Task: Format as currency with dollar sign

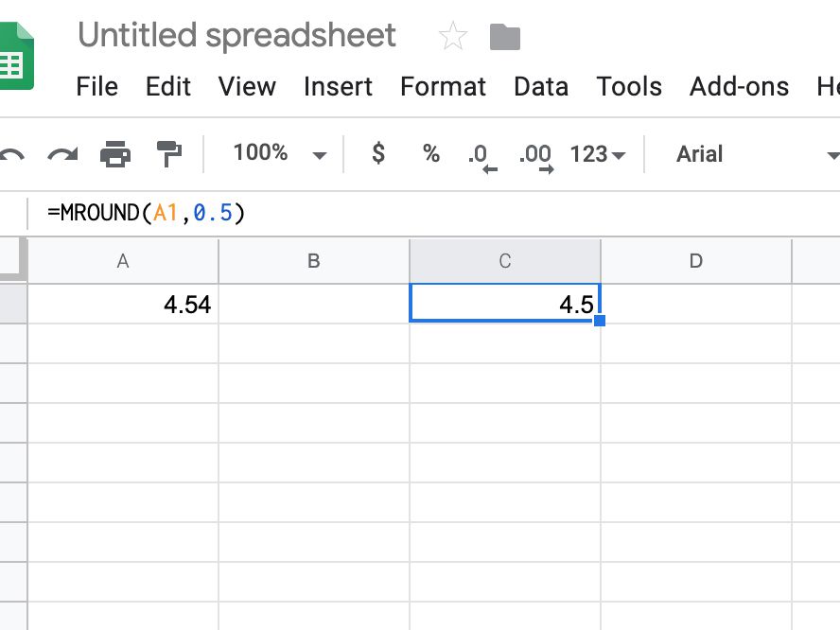Action: 378,154
